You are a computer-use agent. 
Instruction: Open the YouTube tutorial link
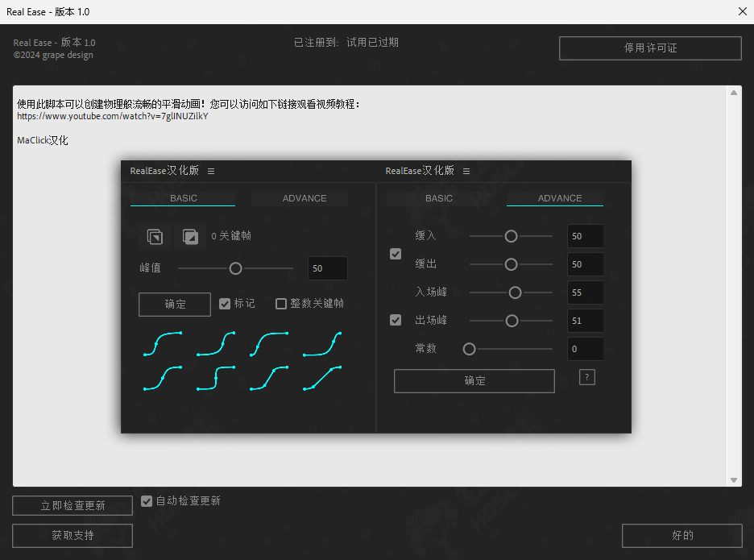[113, 116]
